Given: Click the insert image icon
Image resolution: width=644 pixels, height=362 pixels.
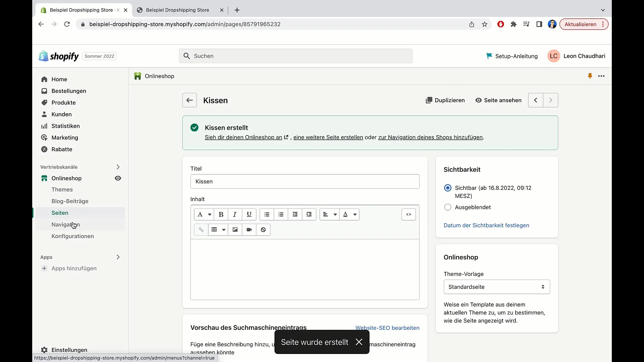Looking at the screenshot, I should click(x=235, y=229).
